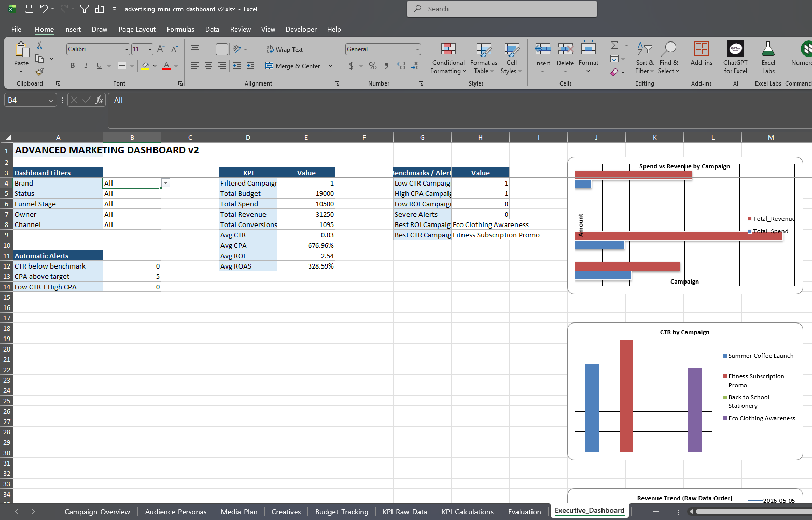Click the Insert Function fx icon
812x520 pixels.
[99, 100]
